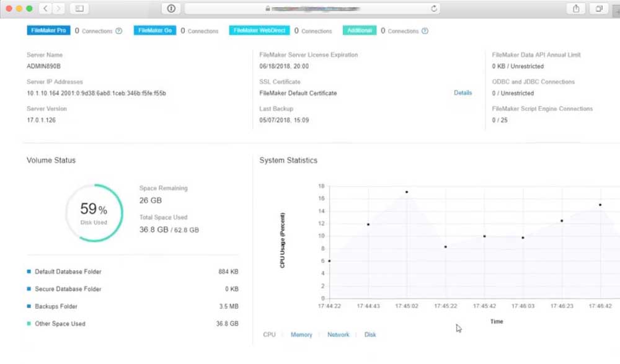Click help icon next to Additional connections
Screen dimensions: 620x364
click(x=425, y=31)
